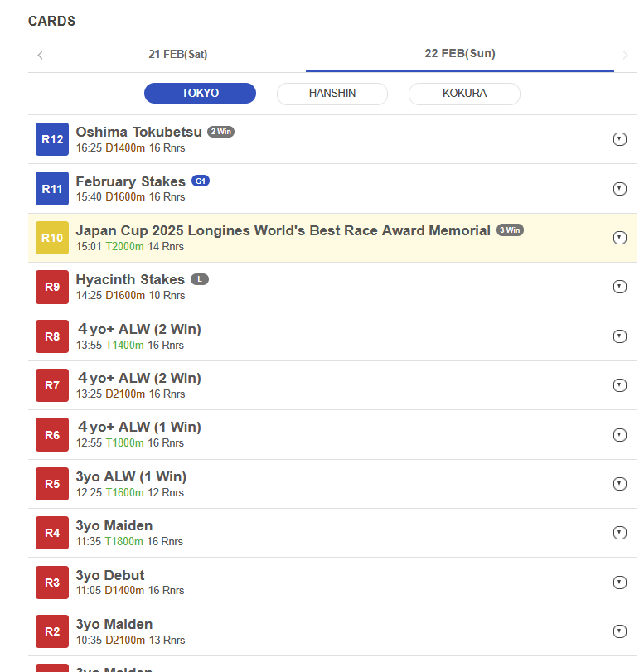Open the R4 race badge
644x672 pixels.
(x=52, y=533)
